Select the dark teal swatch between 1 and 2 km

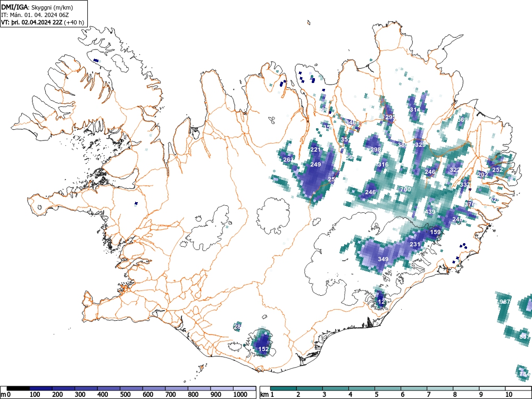[284, 388]
